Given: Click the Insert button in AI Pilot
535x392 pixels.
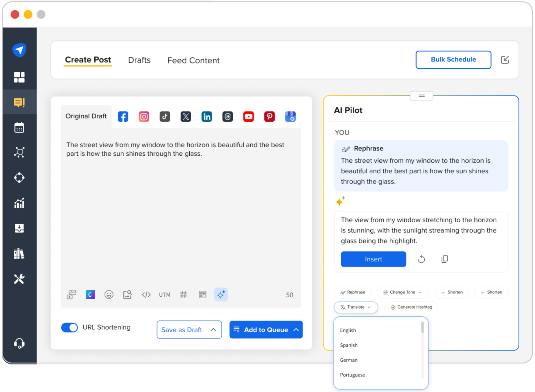Looking at the screenshot, I should [373, 259].
